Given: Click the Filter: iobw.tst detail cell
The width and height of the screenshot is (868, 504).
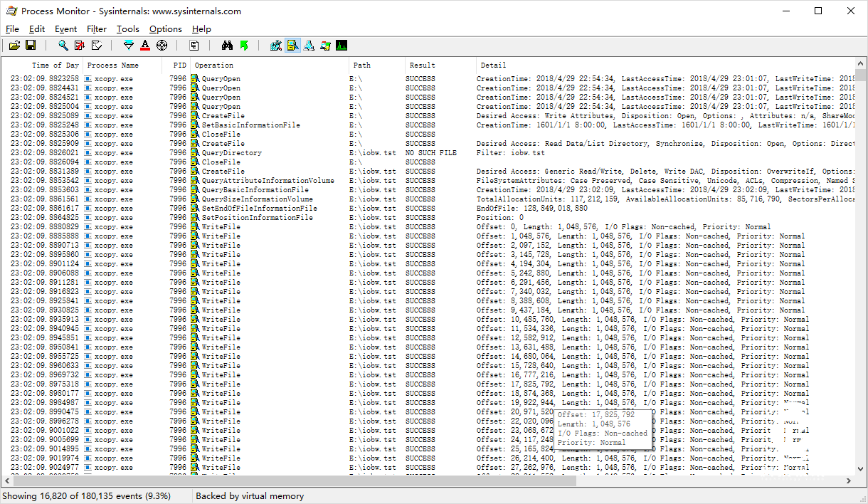Looking at the screenshot, I should 511,153.
